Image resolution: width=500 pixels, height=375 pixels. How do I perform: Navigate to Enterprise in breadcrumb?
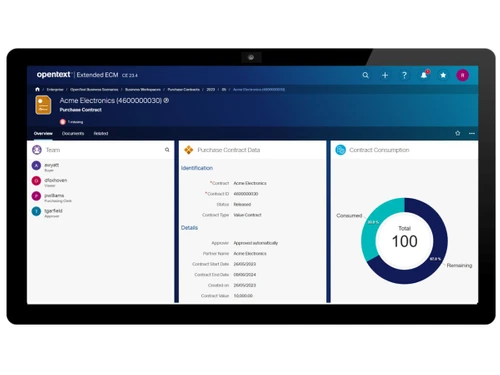pos(55,89)
